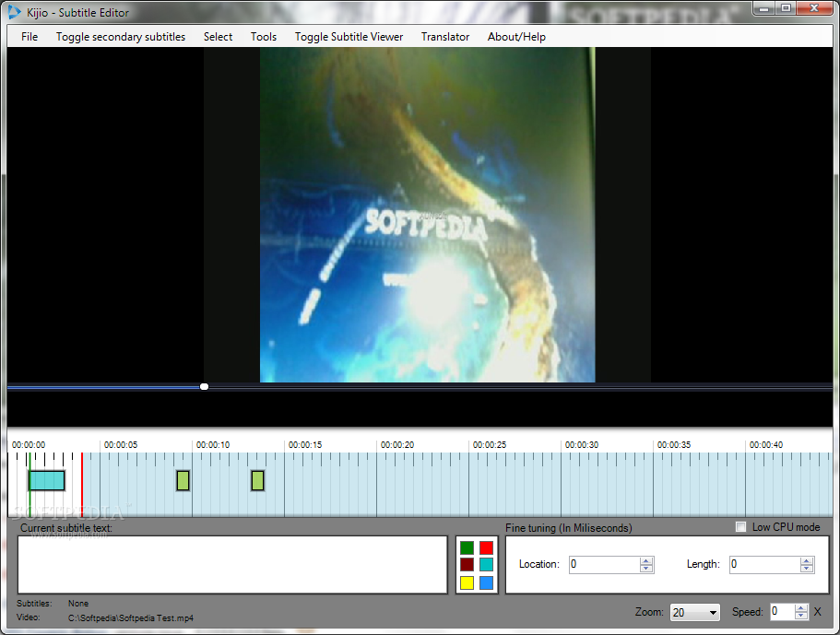The image size is (840, 635).
Task: Select the first green subtitle block near 00:00:10
Action: pyautogui.click(x=183, y=480)
